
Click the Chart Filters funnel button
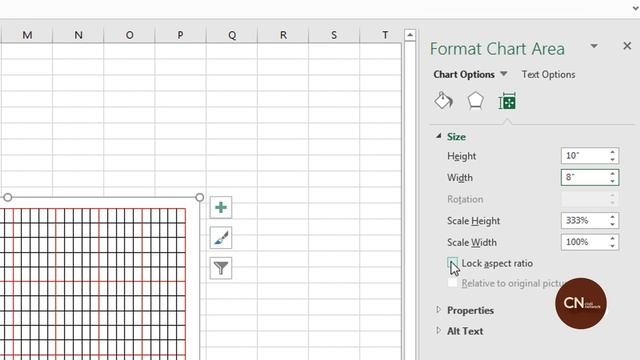221,268
